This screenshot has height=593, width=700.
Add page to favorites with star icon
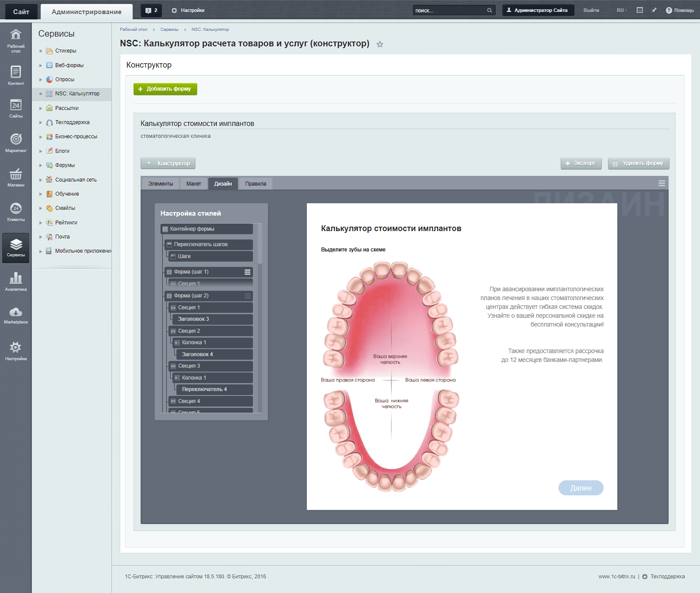click(380, 44)
